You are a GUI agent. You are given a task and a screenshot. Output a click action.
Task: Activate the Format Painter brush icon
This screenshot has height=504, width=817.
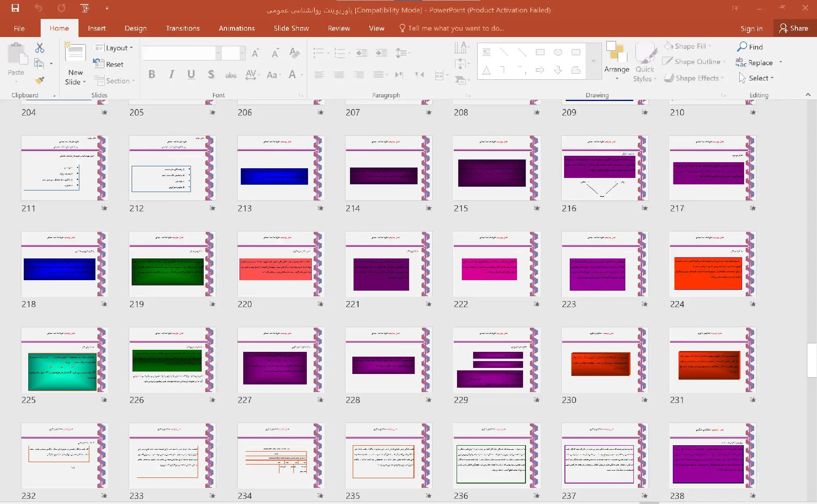click(x=39, y=80)
